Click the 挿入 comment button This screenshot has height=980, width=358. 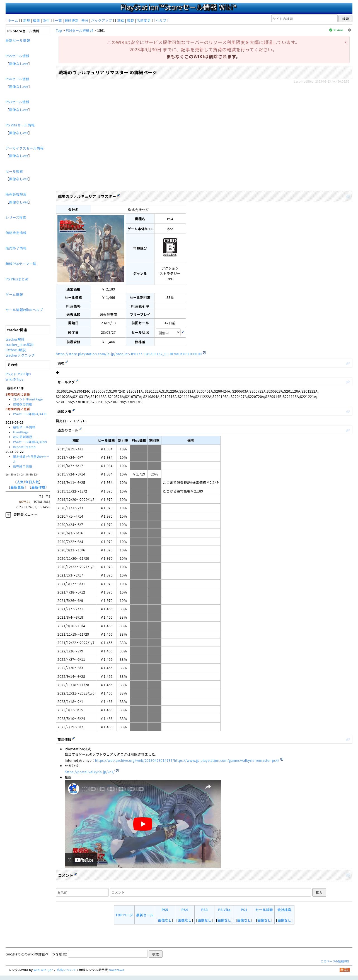319,892
